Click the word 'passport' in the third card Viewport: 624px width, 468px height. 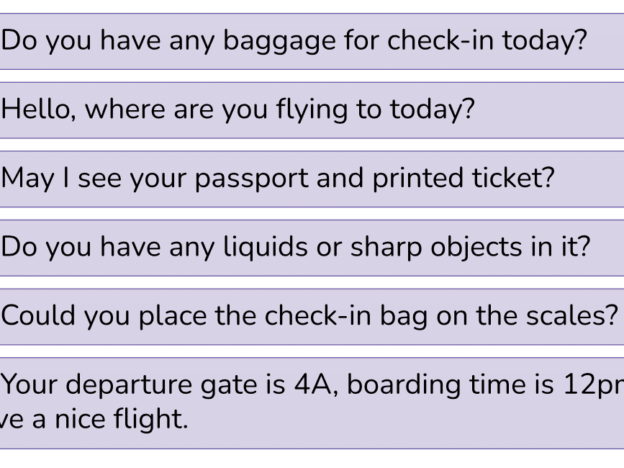click(251, 179)
